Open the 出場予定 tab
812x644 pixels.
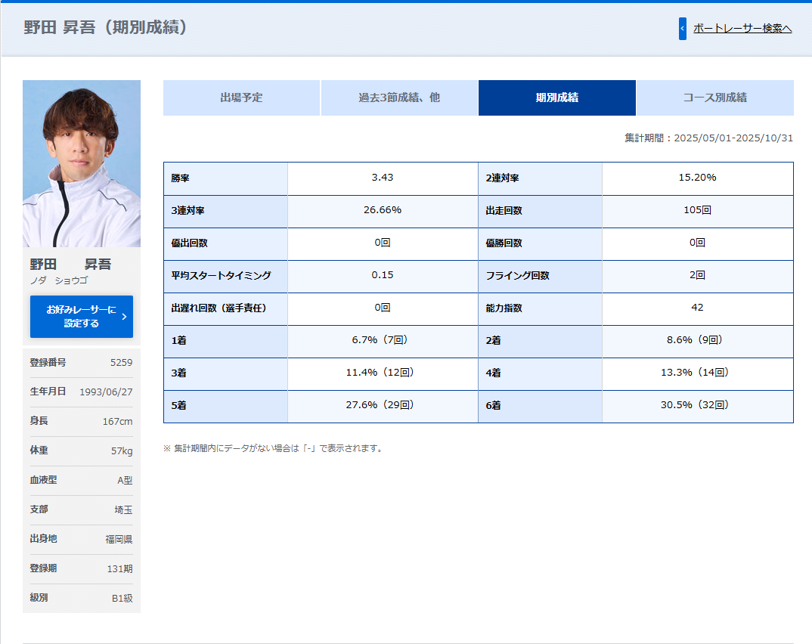(241, 98)
